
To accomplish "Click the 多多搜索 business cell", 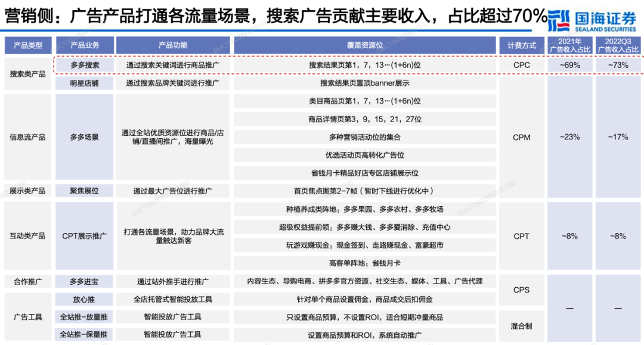I will pos(85,65).
